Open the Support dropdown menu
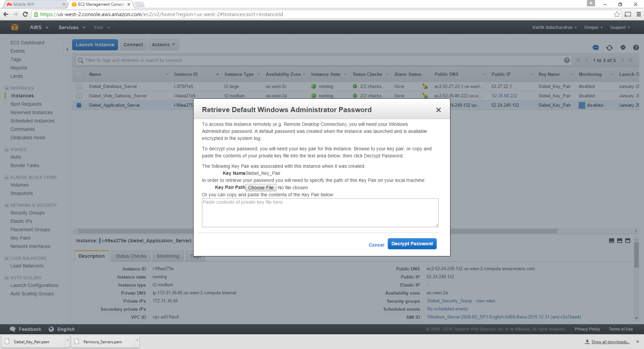The height and width of the screenshot is (349, 644). [620, 27]
